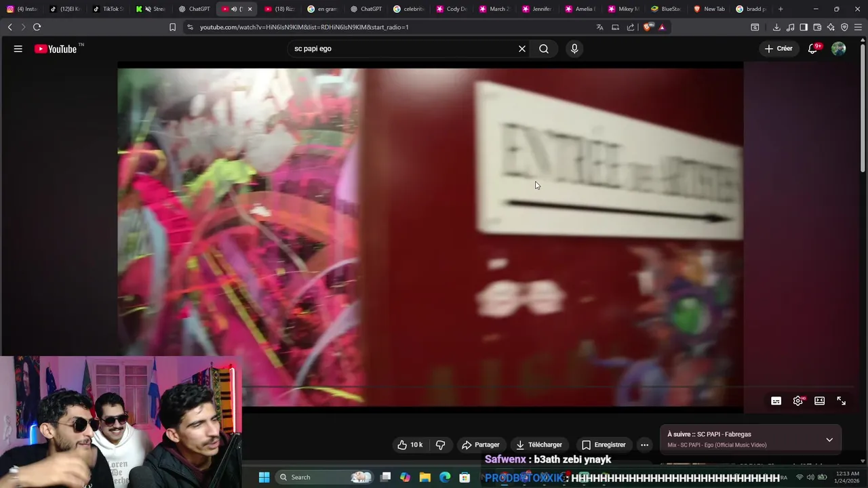
Task: Close the active YouTube tab
Action: tap(250, 9)
